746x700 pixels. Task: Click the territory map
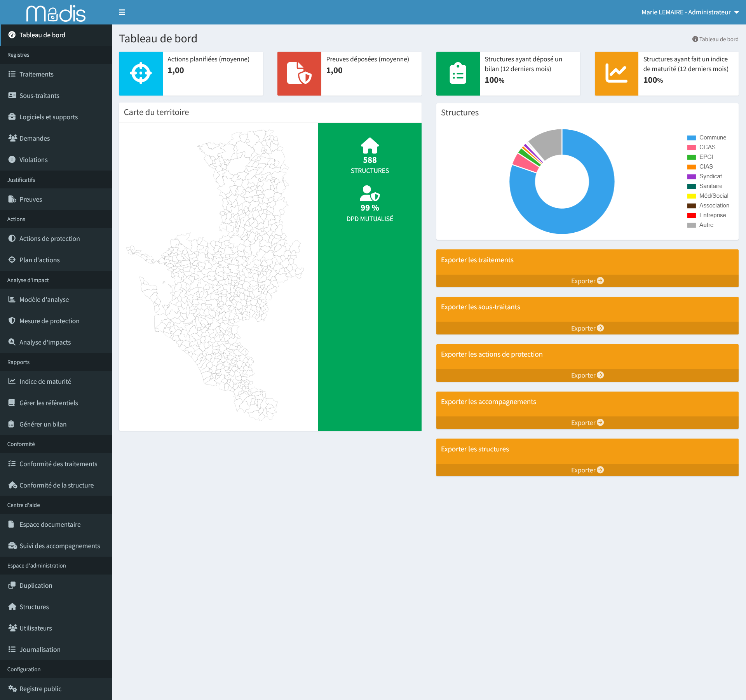coord(214,276)
